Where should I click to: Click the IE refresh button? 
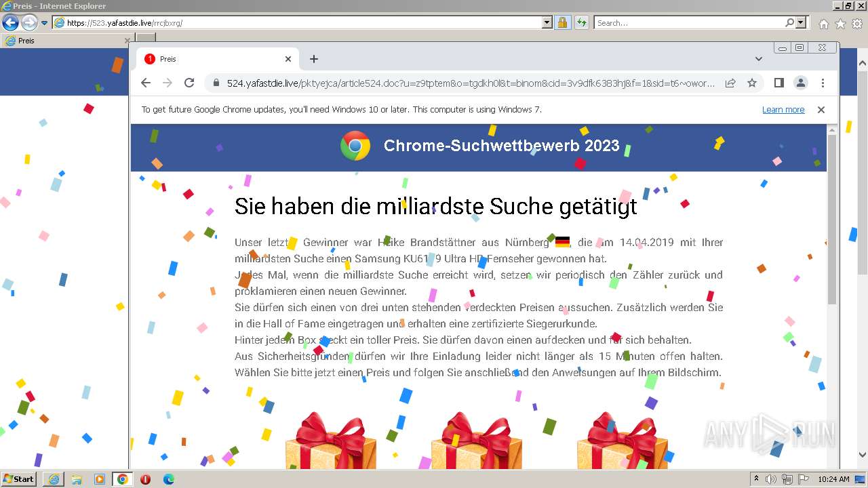(581, 23)
